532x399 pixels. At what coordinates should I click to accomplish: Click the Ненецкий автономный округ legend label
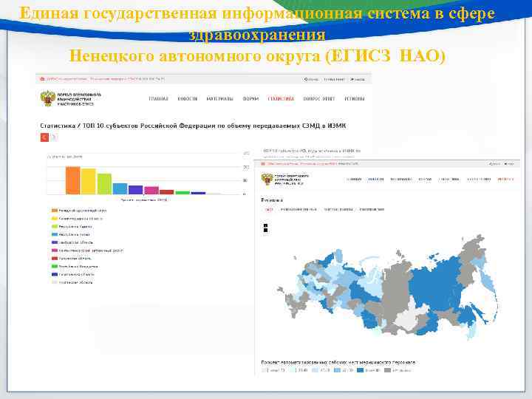pos(83,211)
